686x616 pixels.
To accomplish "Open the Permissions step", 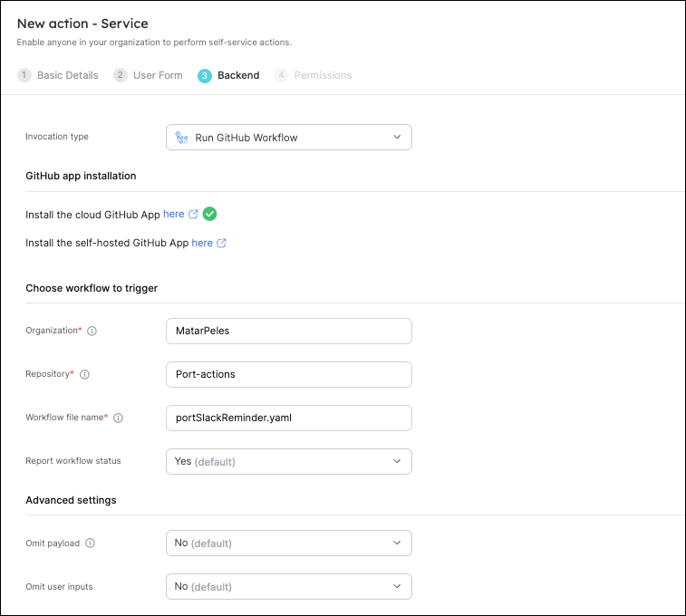I will pos(313,75).
